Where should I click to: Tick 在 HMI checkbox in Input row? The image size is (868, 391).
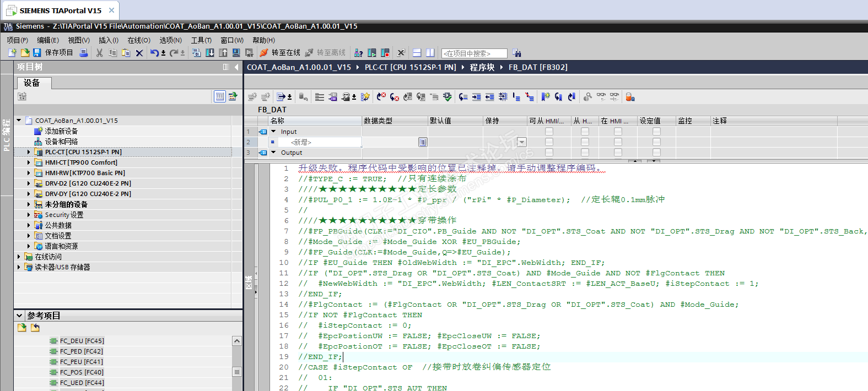tap(618, 132)
